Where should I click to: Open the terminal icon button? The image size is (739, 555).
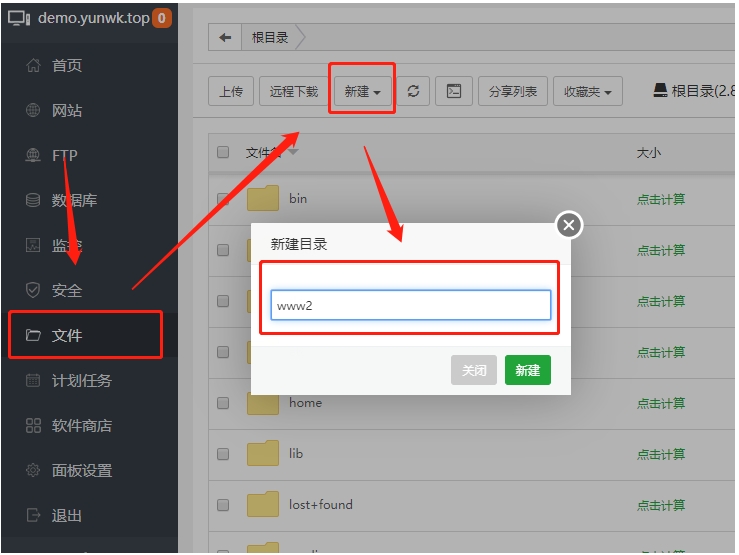click(x=454, y=91)
